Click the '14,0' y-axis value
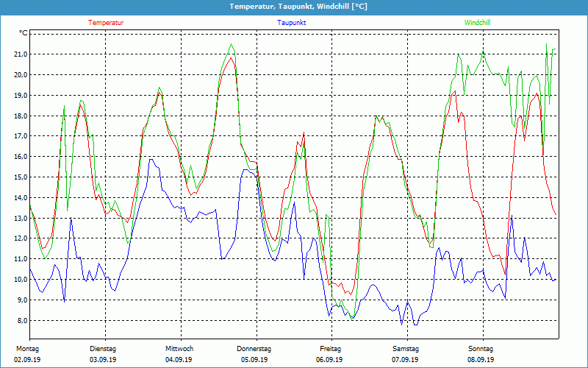 (x=21, y=197)
